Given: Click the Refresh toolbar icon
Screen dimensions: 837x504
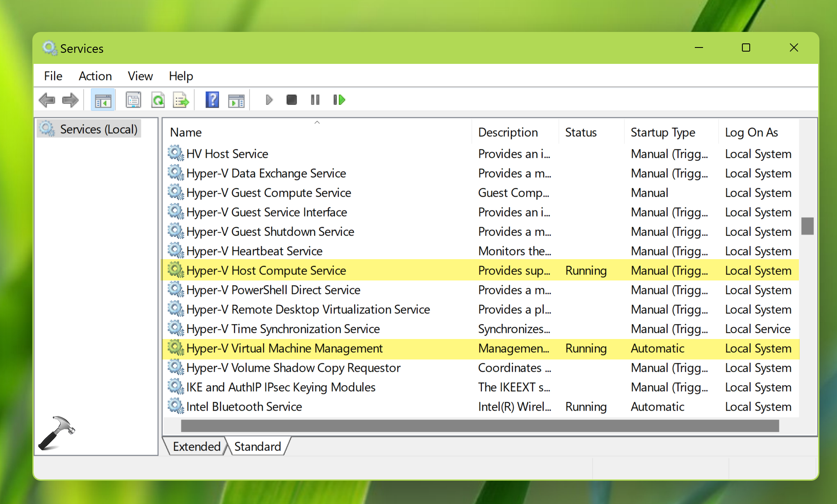Looking at the screenshot, I should (158, 100).
